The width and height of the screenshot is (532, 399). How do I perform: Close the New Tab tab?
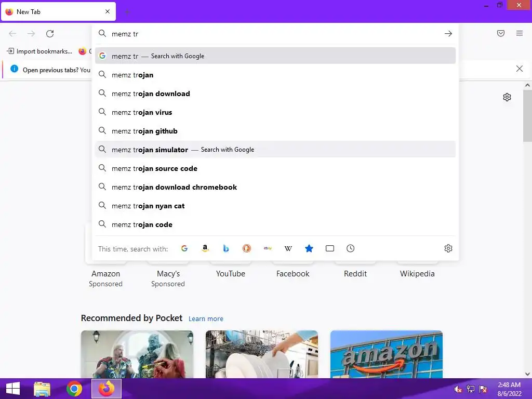click(x=108, y=11)
